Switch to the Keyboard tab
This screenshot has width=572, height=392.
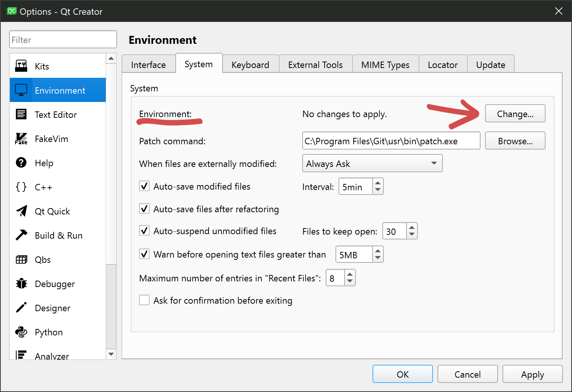250,65
